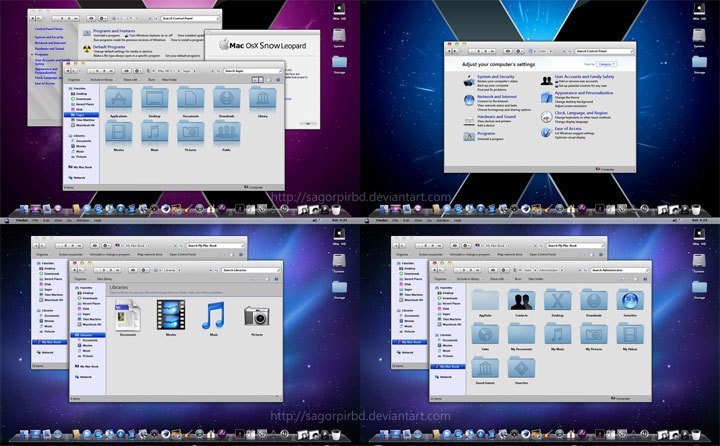The height and width of the screenshot is (446, 720).
Task: Click New folder in Administrator window toolbar
Action: [536, 279]
